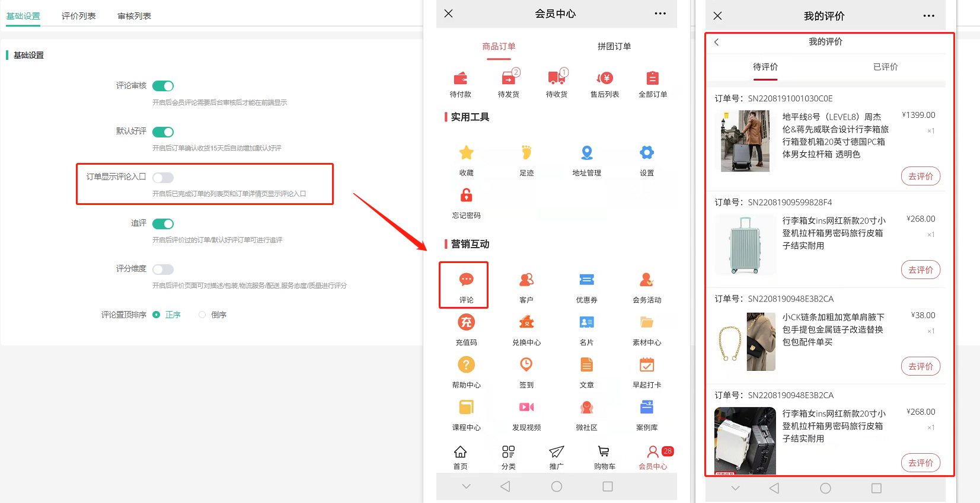Open the 待付款 pending payment icon

pyautogui.click(x=460, y=78)
